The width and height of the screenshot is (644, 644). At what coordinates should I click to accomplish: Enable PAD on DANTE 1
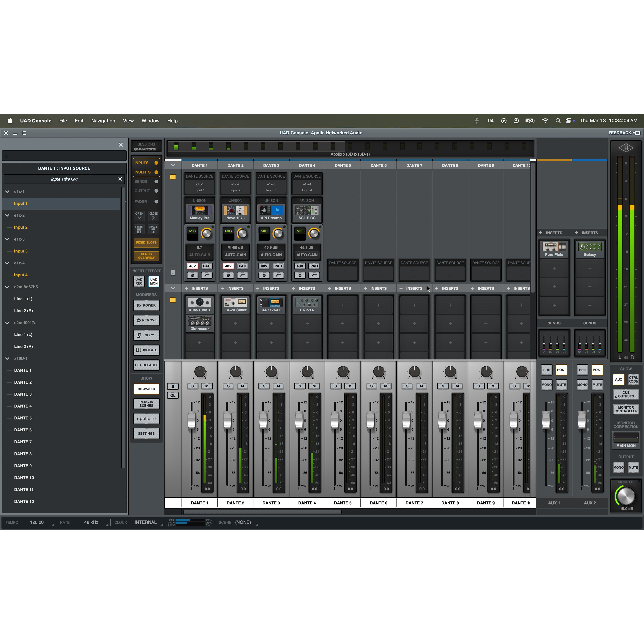pos(207,266)
